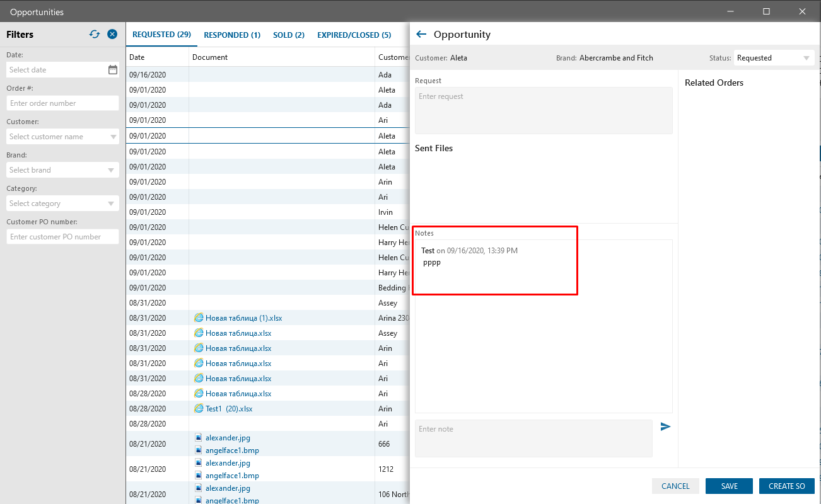The image size is (821, 504).
Task: Open Новая таблица.xlsx in the Assey row
Action: coord(238,333)
